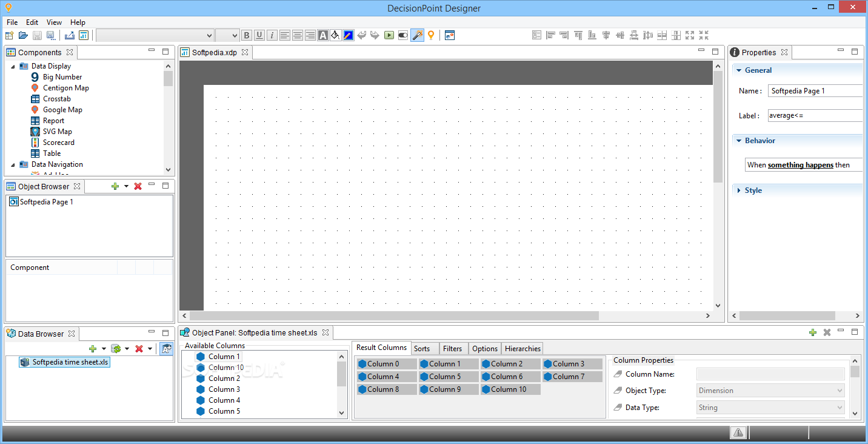The width and height of the screenshot is (868, 444).
Task: Click the align bottom edges icon
Action: 592,35
